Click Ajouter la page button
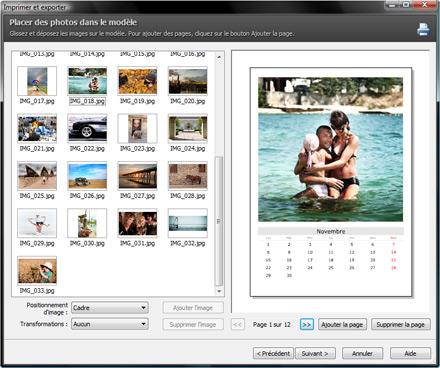The height and width of the screenshot is (368, 440). point(342,324)
